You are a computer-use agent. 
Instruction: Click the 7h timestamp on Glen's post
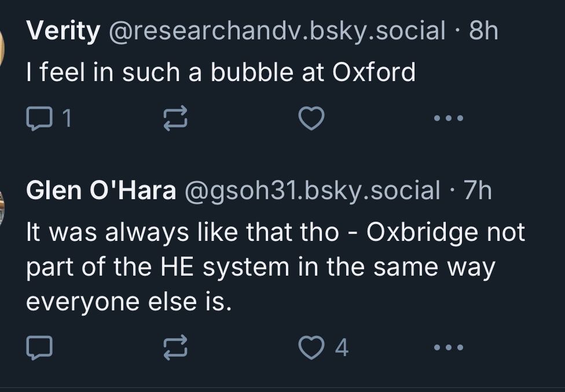(478, 190)
